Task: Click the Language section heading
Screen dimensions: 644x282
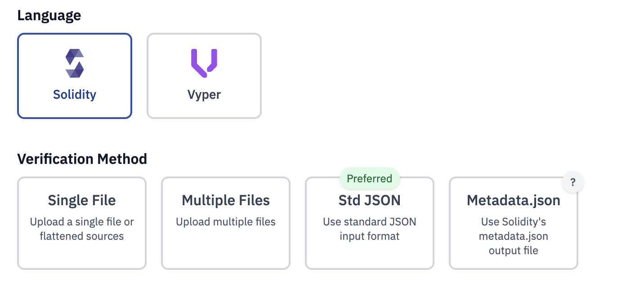Action: (x=49, y=15)
